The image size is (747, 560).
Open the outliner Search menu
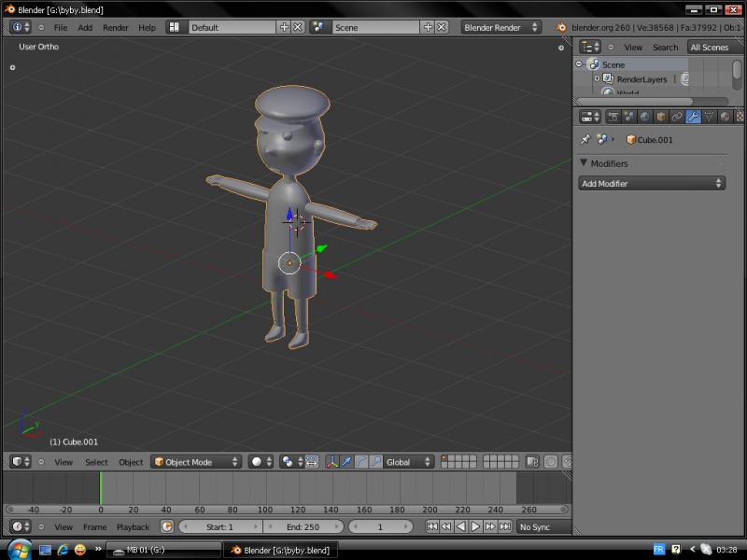tap(665, 48)
